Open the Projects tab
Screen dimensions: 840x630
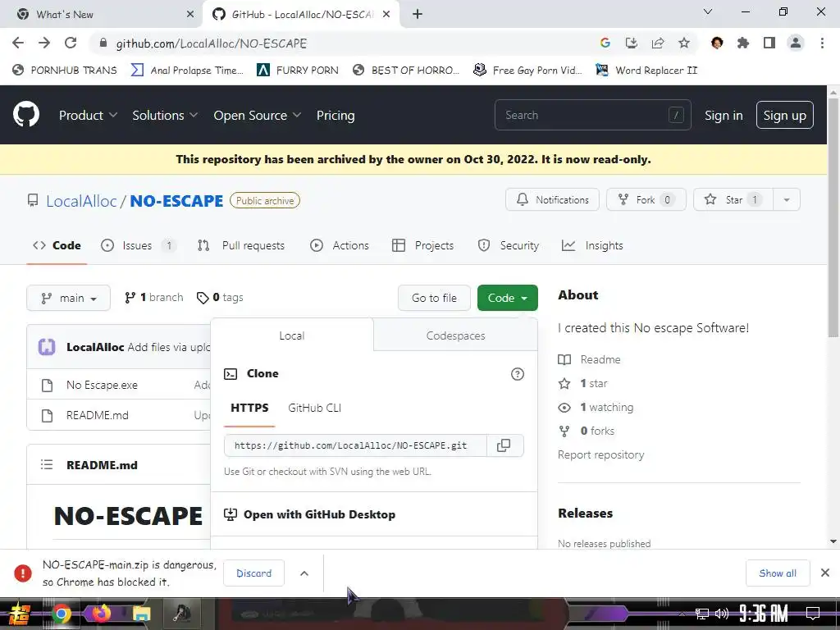422,245
